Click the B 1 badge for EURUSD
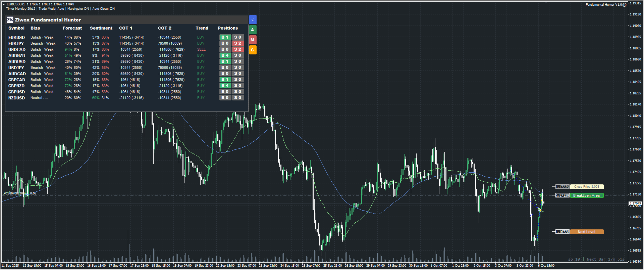The height and width of the screenshot is (270, 644). click(225, 37)
